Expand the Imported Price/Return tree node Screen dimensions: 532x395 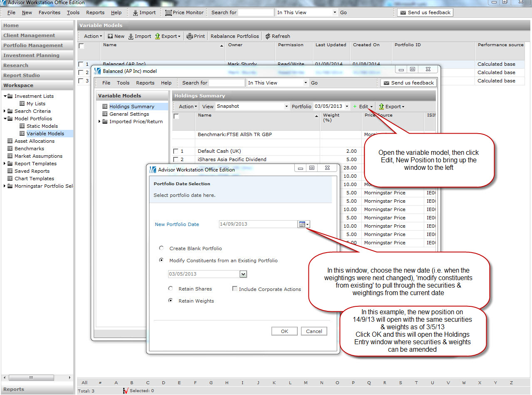point(99,122)
